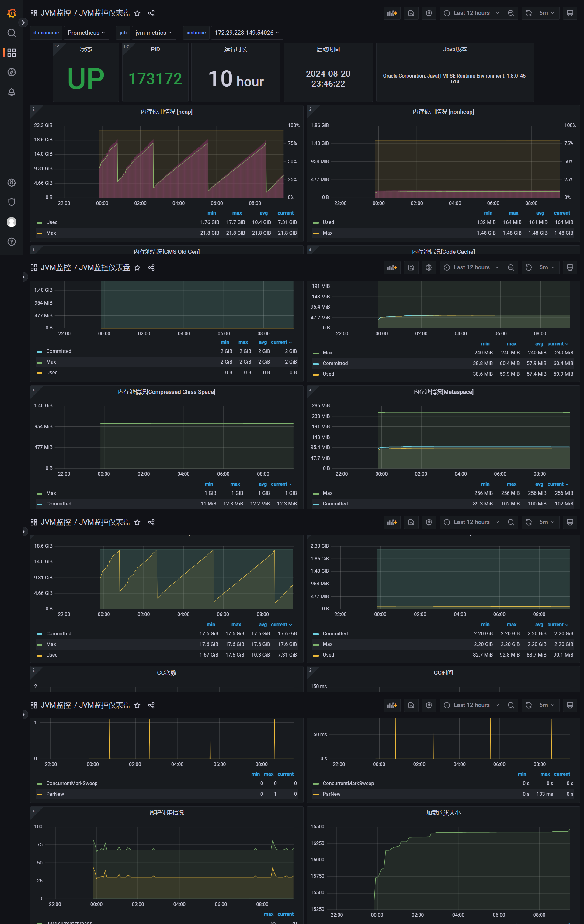Toggle the Used series in the nonheap legend
This screenshot has height=924, width=584.
pos(328,222)
